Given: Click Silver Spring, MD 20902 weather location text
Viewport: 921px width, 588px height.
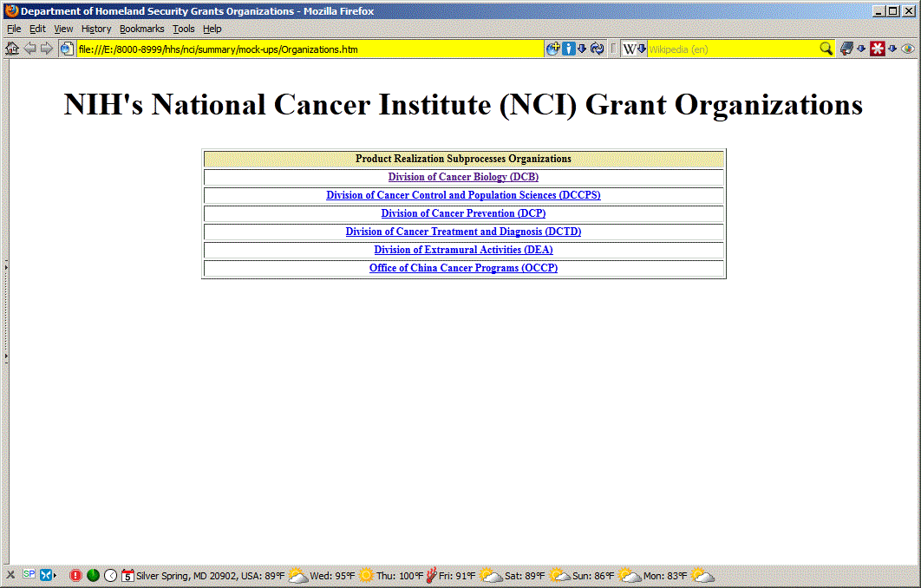Looking at the screenshot, I should coord(210,576).
